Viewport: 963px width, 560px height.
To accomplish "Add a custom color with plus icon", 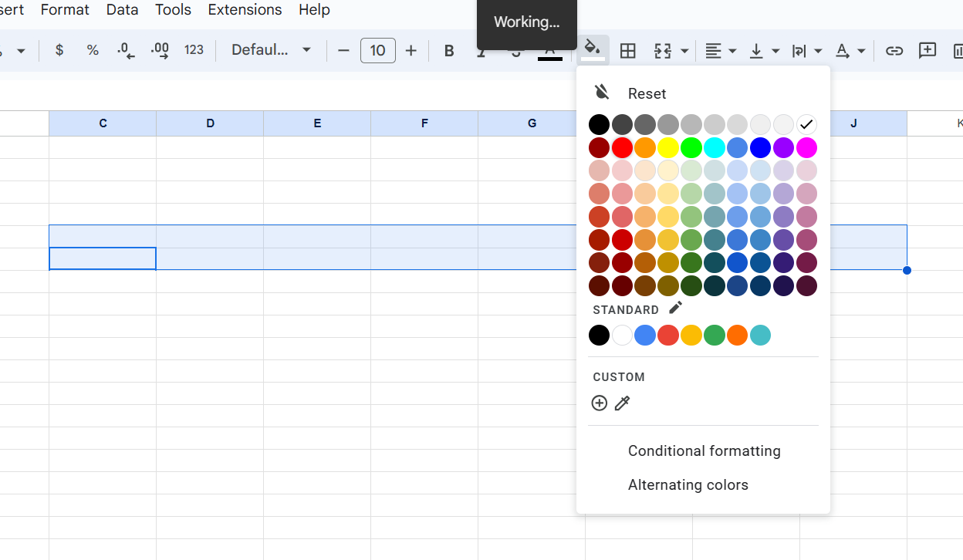I will (x=599, y=403).
